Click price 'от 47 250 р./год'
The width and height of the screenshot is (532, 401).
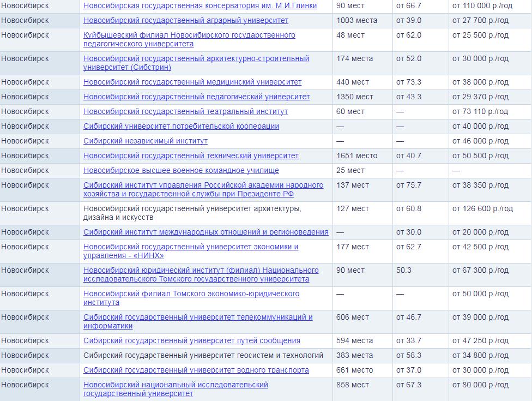[x=480, y=340]
